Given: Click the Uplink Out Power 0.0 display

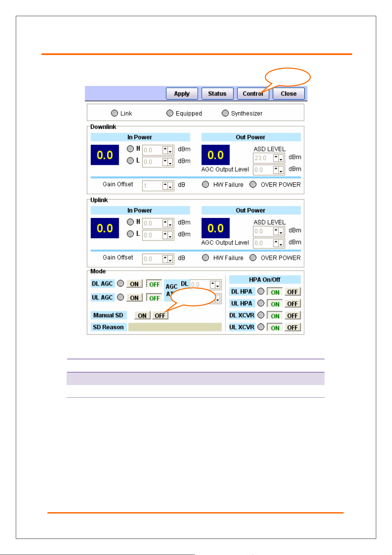Looking at the screenshot, I should coord(216,228).
